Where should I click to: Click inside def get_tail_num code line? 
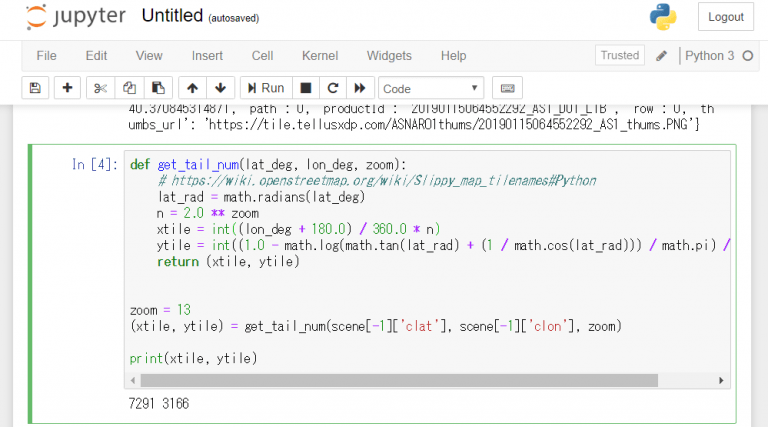coord(268,165)
